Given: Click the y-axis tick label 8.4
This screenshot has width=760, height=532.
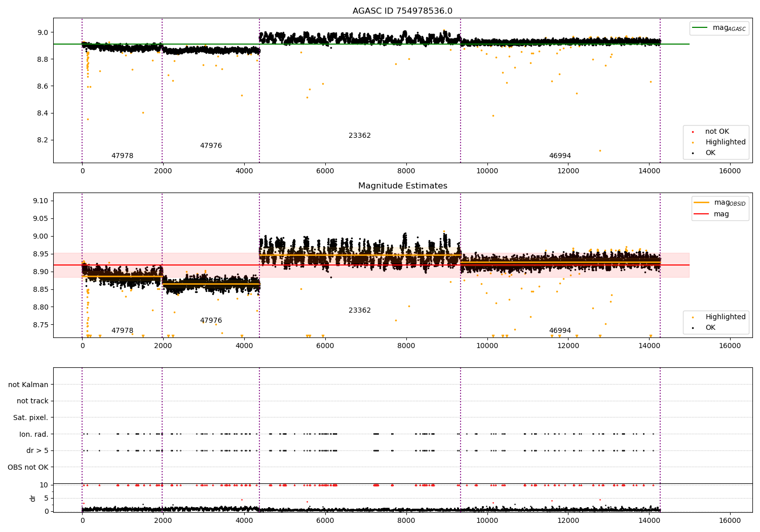Looking at the screenshot, I should click(x=42, y=113).
